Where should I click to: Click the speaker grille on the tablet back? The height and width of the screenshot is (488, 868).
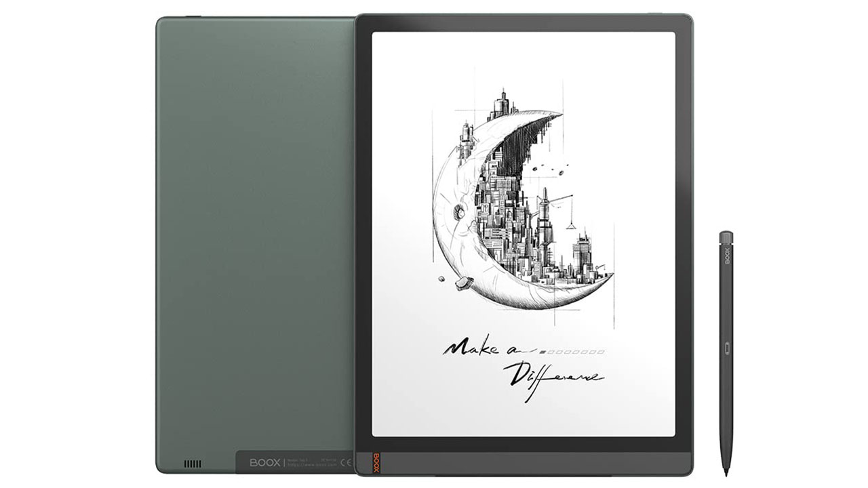point(193,464)
